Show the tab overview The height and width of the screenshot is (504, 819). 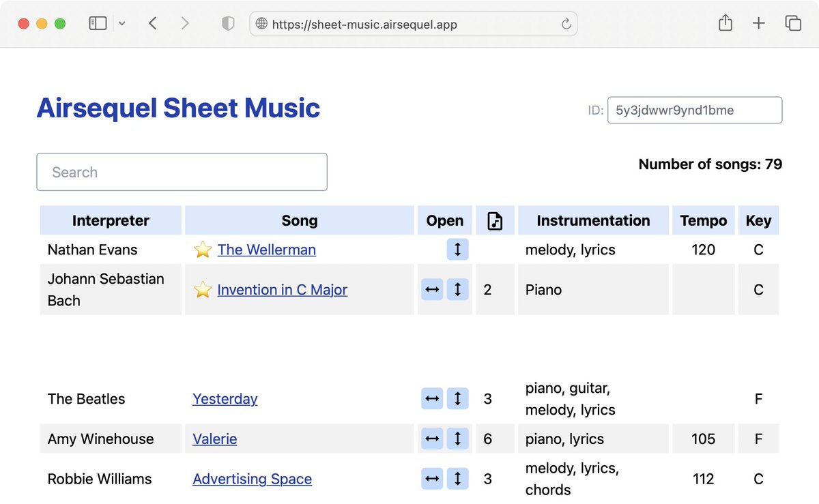click(793, 23)
